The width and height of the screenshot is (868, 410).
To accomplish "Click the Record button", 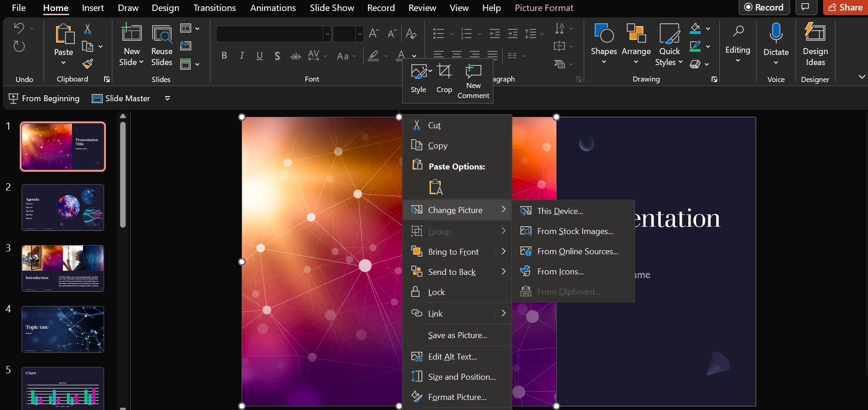I will click(x=764, y=7).
